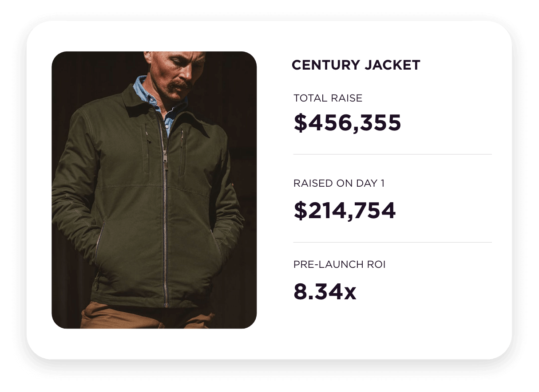Click the $456,355 total raise amount

pos(347,123)
